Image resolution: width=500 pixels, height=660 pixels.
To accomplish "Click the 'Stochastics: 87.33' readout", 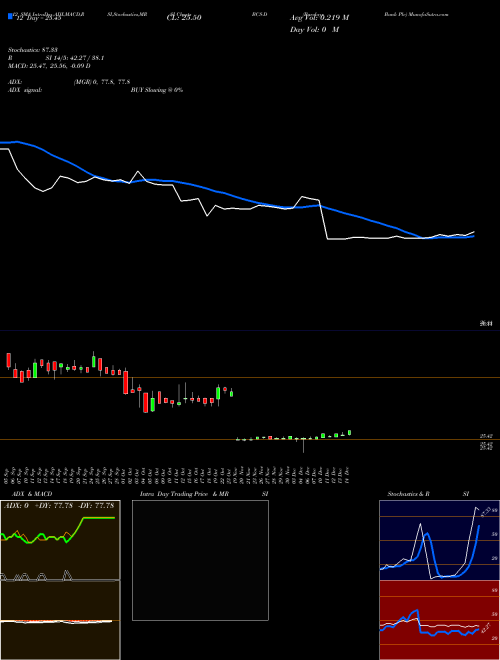I will click(32, 50).
